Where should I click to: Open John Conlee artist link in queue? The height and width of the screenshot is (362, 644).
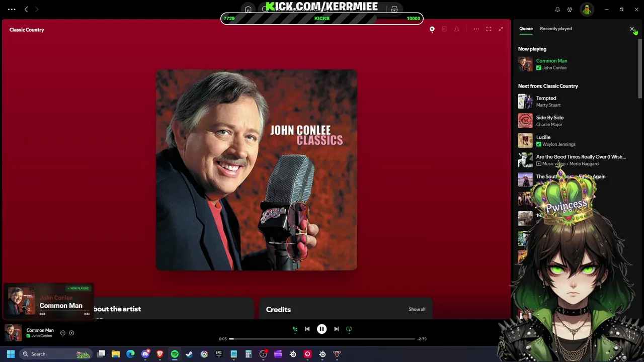(554, 68)
